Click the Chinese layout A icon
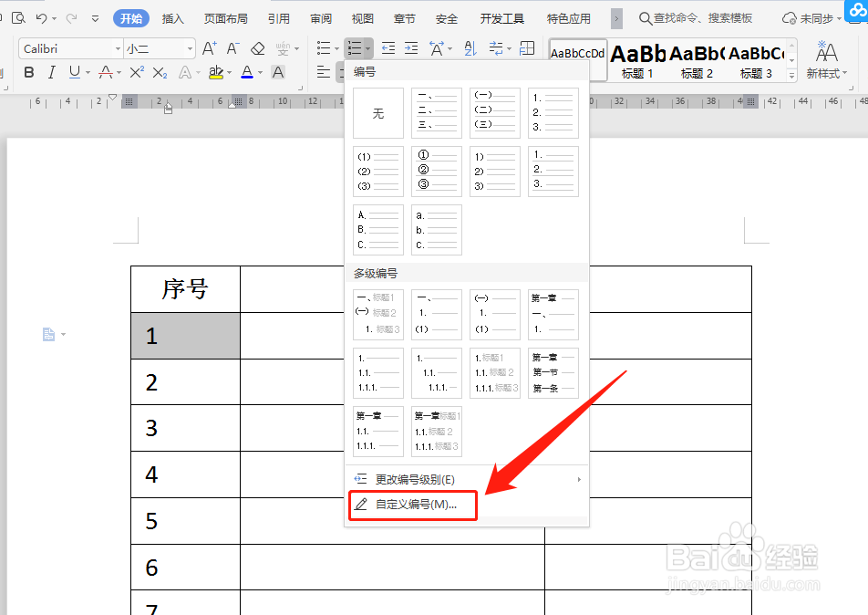The width and height of the screenshot is (868, 615). pos(436,48)
